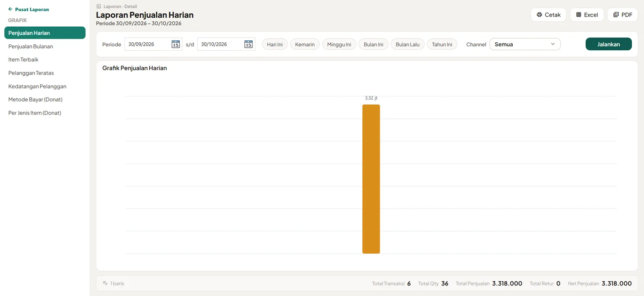Select the orange sales bar in the chart
The width and height of the screenshot is (644, 296).
pos(371,179)
